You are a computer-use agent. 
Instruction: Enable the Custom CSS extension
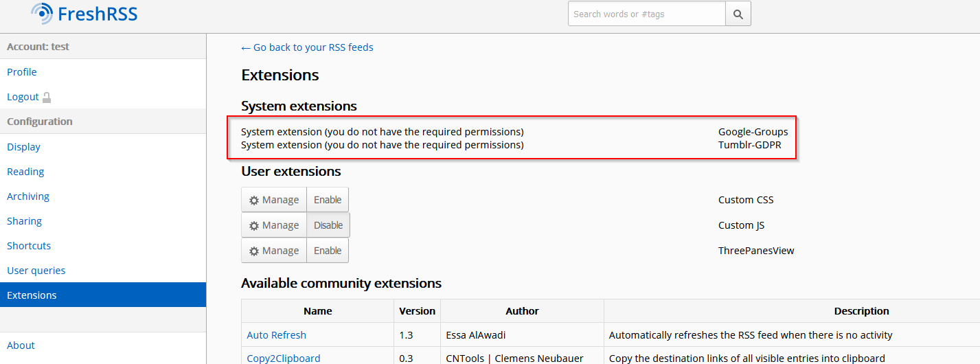pos(328,200)
